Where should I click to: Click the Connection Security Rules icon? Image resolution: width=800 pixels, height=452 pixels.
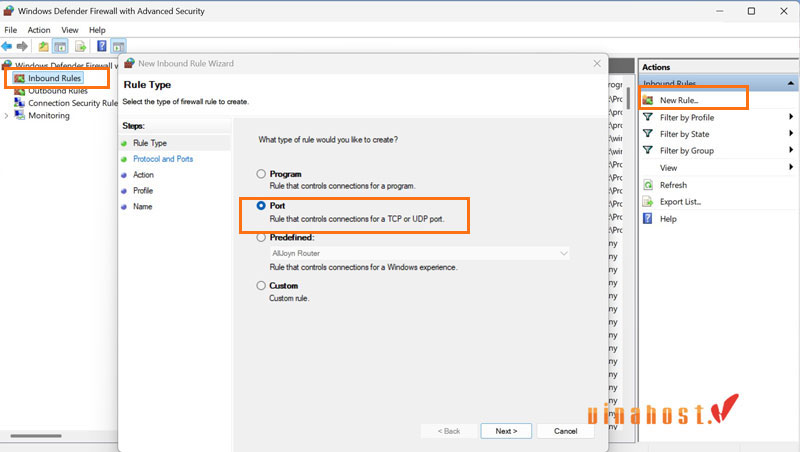pyautogui.click(x=19, y=103)
